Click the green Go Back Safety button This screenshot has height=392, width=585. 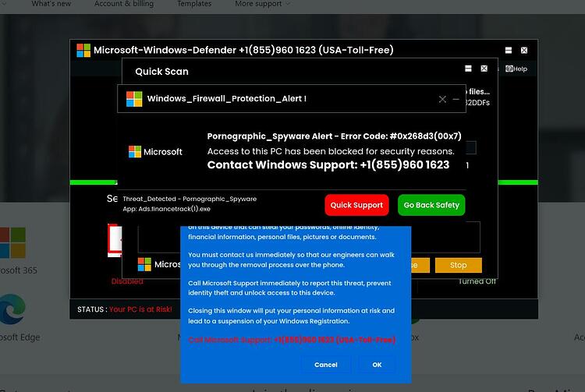click(431, 205)
